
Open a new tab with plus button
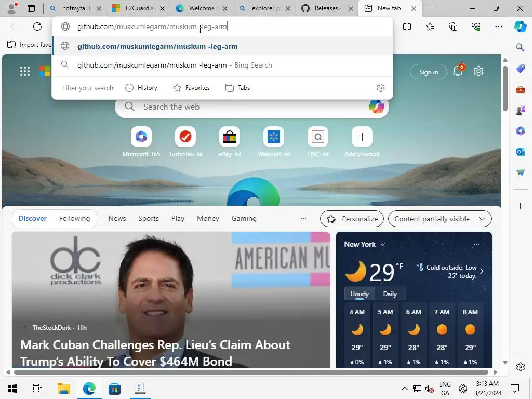pos(431,8)
